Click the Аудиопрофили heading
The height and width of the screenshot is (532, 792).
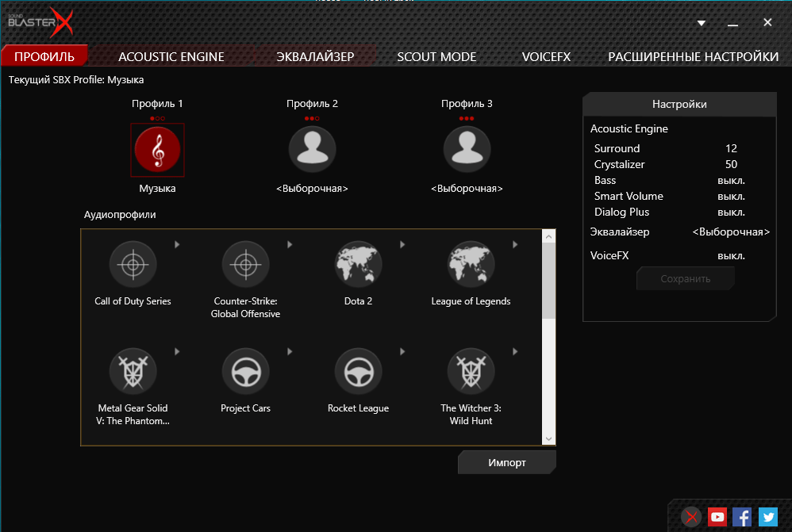(x=120, y=215)
